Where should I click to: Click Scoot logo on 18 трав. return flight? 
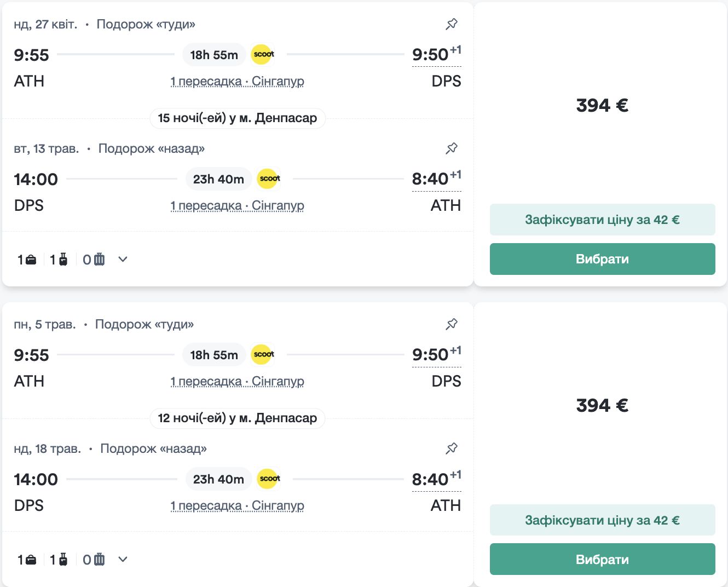pos(269,479)
